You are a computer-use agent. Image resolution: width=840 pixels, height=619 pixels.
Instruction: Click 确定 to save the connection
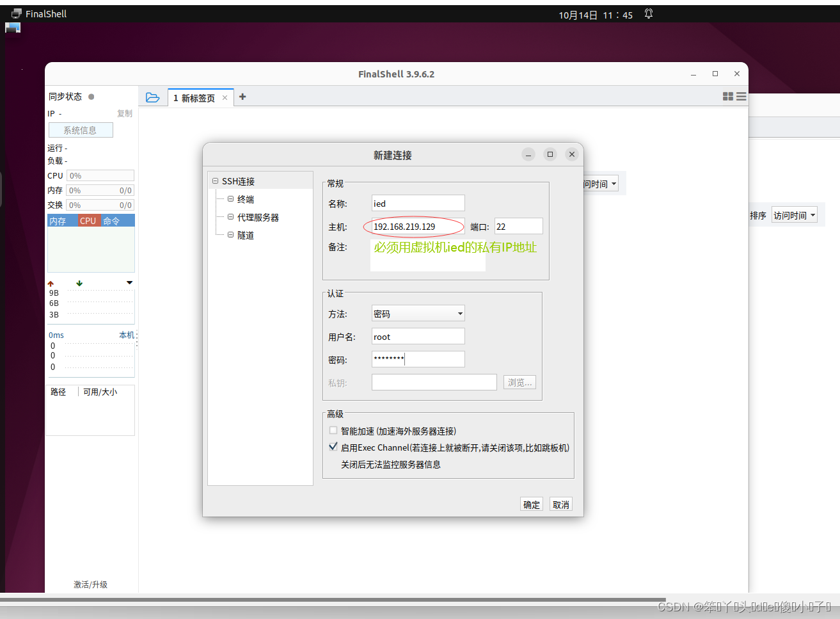point(531,504)
